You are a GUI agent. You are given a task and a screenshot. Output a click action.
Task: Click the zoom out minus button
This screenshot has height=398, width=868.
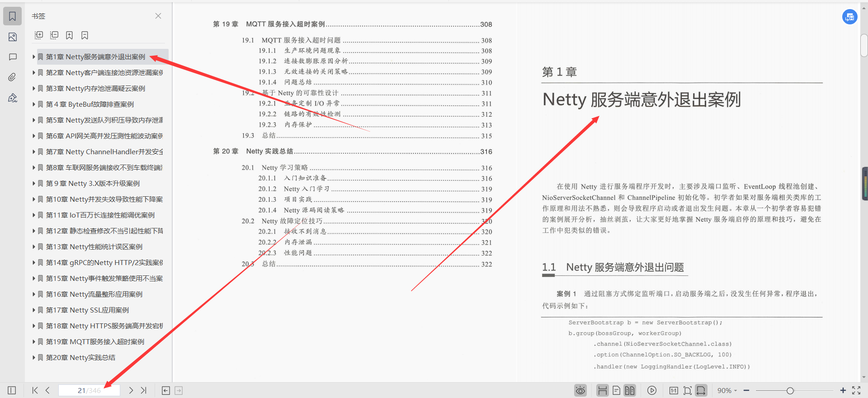pos(746,390)
